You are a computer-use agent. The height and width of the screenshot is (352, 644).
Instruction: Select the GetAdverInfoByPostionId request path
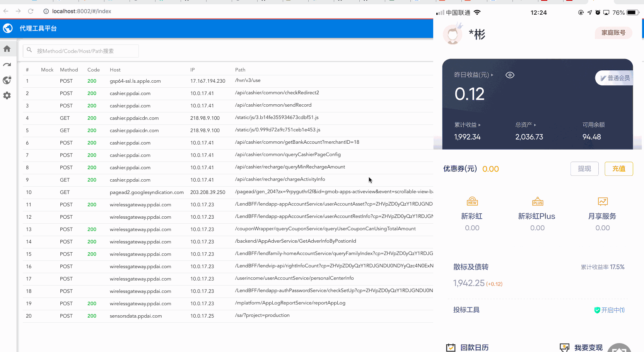(296, 241)
